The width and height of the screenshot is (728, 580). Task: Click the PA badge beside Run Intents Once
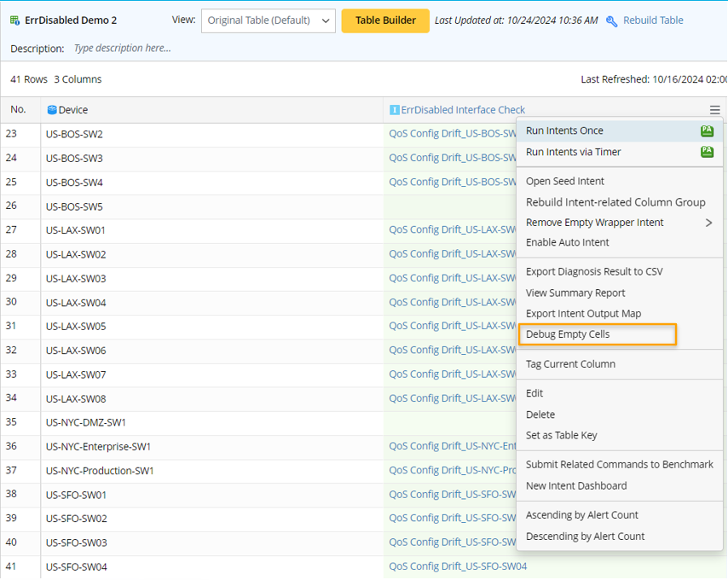coord(707,131)
